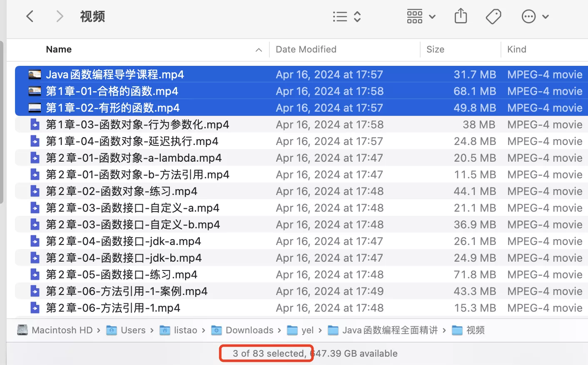This screenshot has width=588, height=365.
Task: Click movie file icon of 第1章-04-函数对象-延迟执行.mp4
Action: (x=35, y=141)
